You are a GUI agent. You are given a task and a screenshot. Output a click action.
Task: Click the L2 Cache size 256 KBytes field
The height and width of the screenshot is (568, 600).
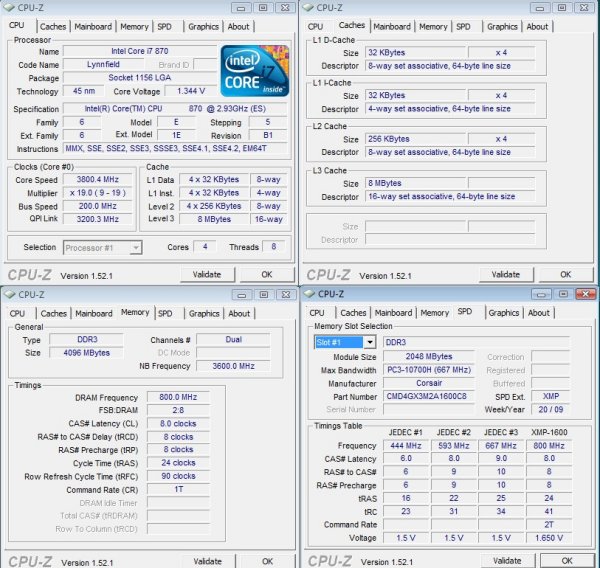416,139
